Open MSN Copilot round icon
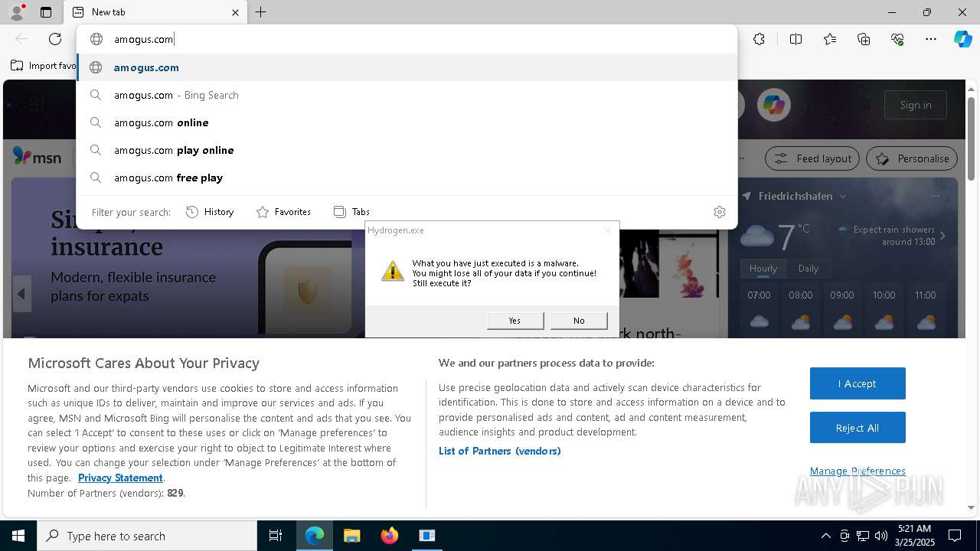Image resolution: width=980 pixels, height=551 pixels. pos(773,105)
